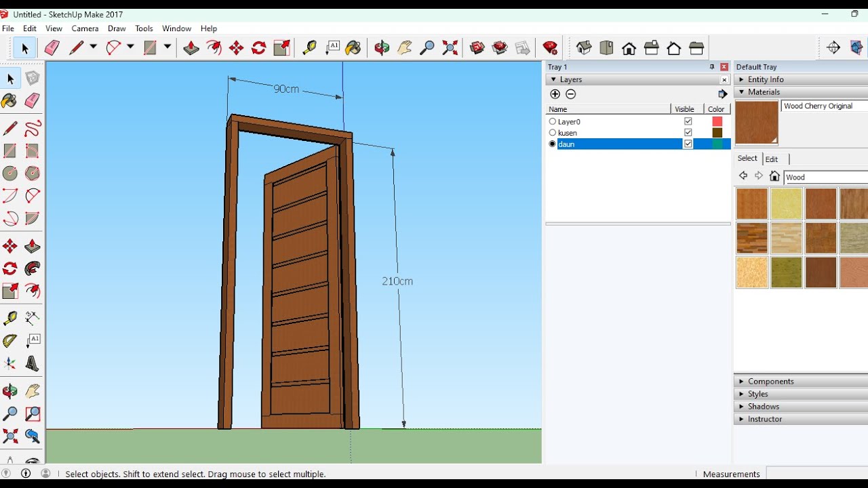Switch to Front view house icon
Screen dimensions: 868x488
[x=629, y=47]
